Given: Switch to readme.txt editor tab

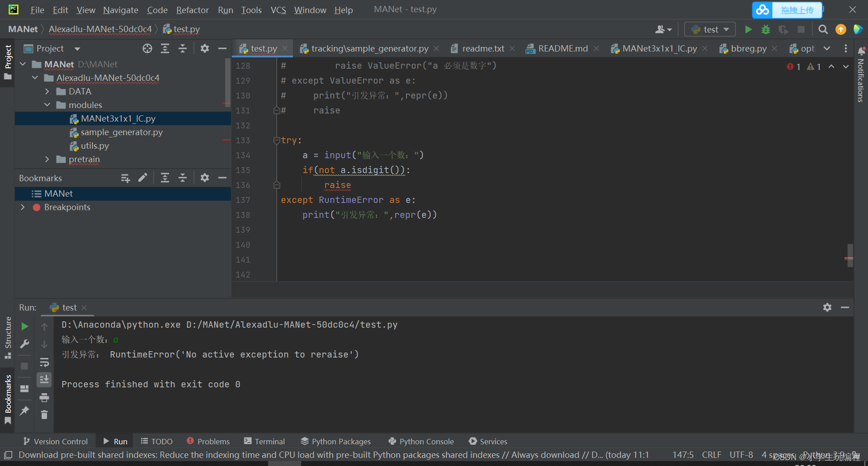Looking at the screenshot, I should click(483, 48).
